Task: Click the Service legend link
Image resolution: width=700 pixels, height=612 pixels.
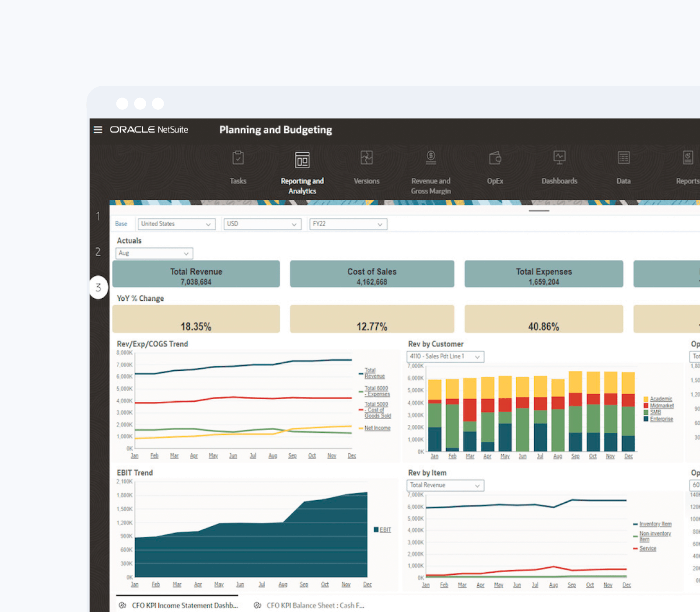Action: (x=648, y=549)
